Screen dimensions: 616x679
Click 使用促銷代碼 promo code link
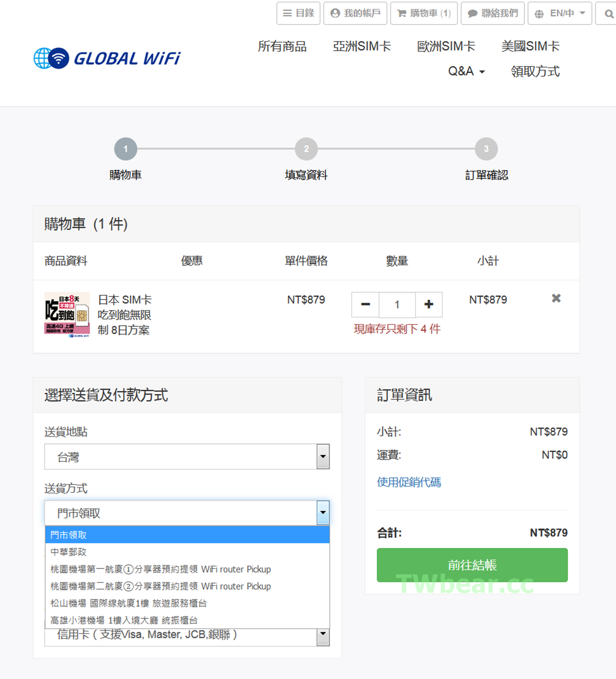tap(409, 482)
